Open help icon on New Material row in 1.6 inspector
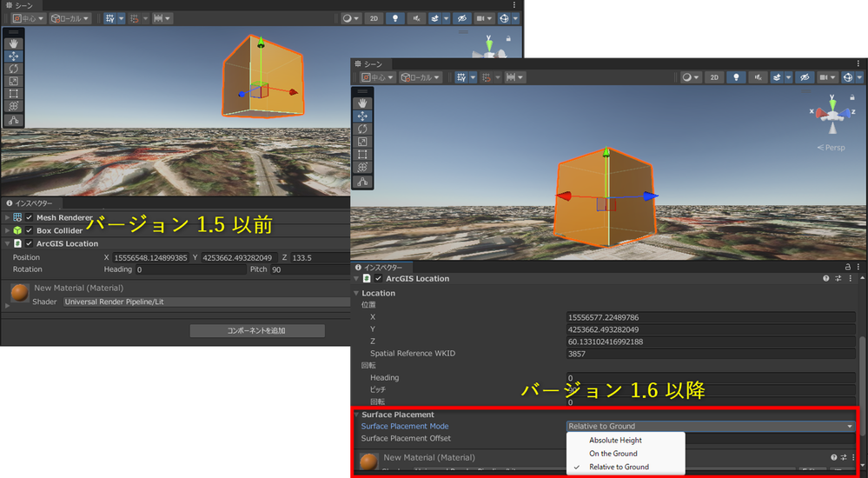Image resolution: width=868 pixels, height=478 pixels. click(x=833, y=457)
